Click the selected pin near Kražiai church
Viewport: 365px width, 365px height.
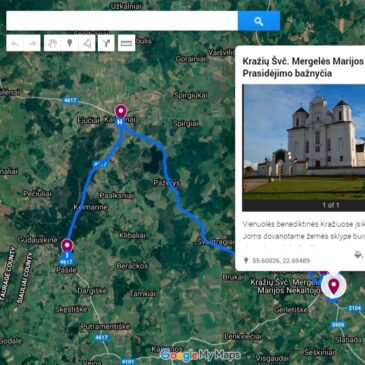click(333, 286)
